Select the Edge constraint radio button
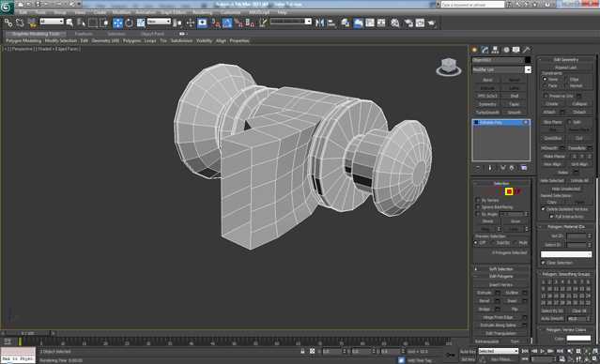Viewport: 600px width, 364px height. (x=566, y=79)
